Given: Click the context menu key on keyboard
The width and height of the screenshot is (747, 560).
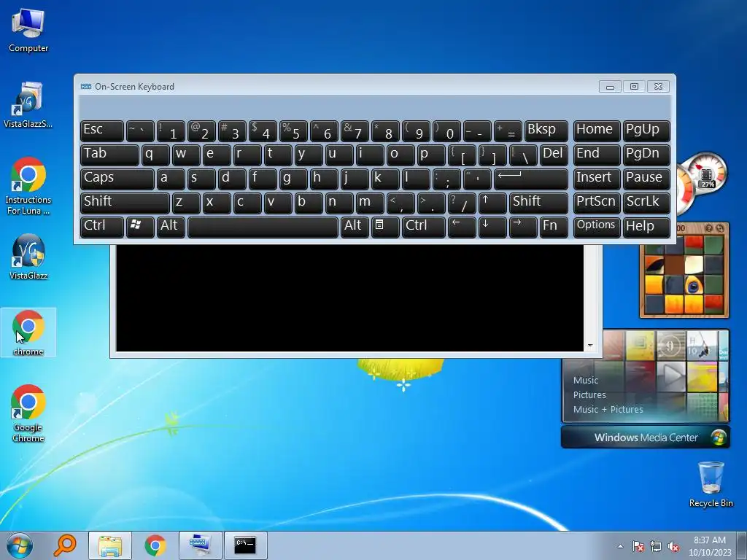Looking at the screenshot, I should coord(385,227).
